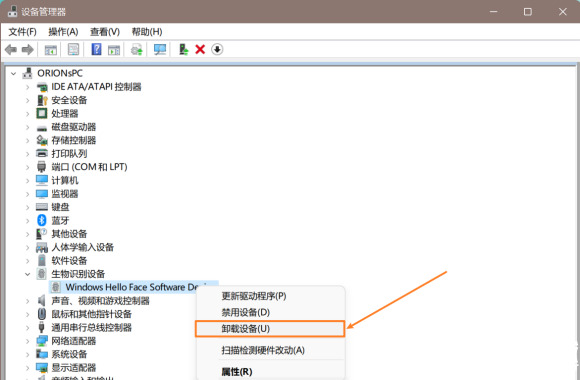Viewport: 580px width, 380px height.
Task: Select the 监视器 label
Action: (x=65, y=194)
